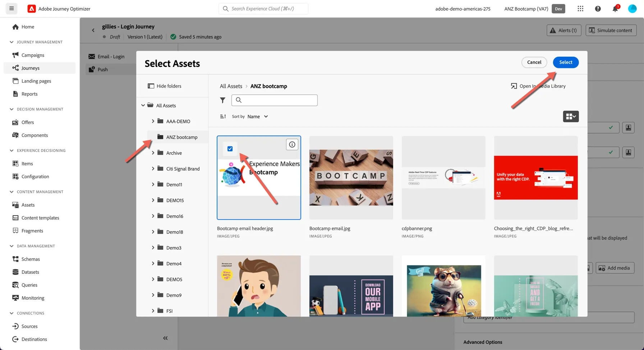Collapse the All Assets tree node

pyautogui.click(x=143, y=105)
